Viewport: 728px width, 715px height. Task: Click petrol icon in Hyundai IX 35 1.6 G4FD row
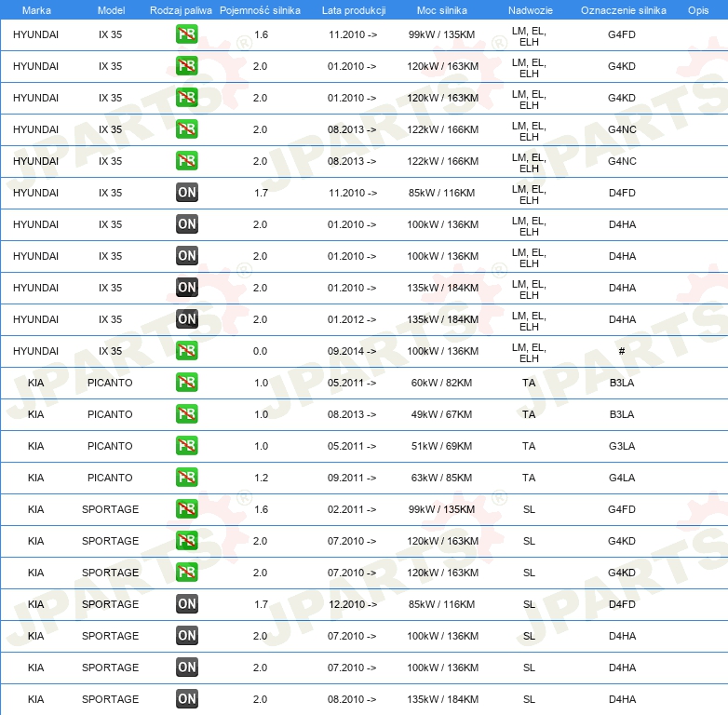pyautogui.click(x=186, y=34)
